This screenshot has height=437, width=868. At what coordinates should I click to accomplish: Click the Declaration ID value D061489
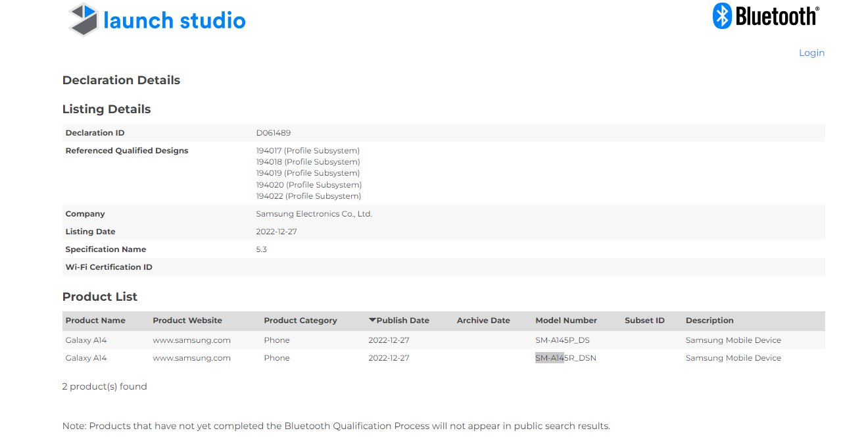pyautogui.click(x=273, y=133)
